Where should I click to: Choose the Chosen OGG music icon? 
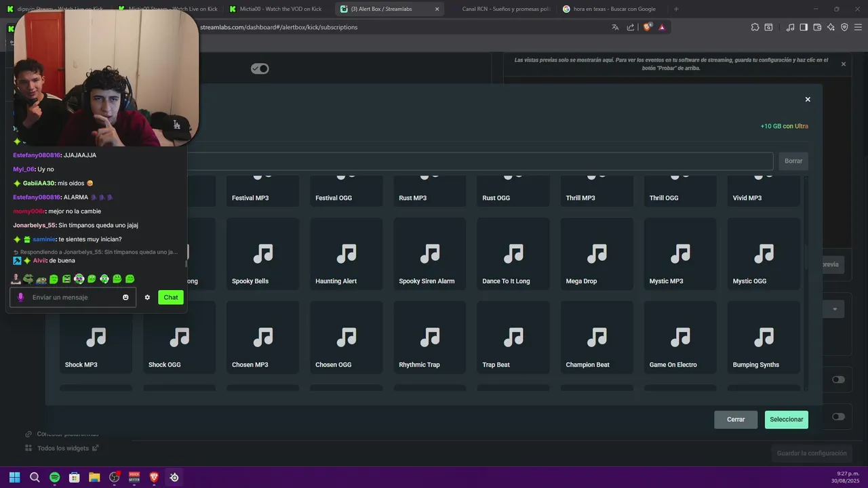(x=347, y=338)
